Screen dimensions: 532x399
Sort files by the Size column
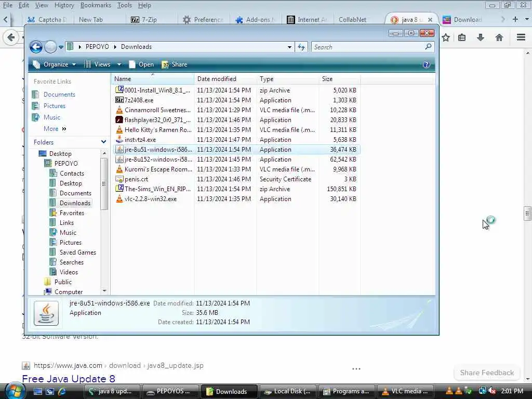[340, 79]
